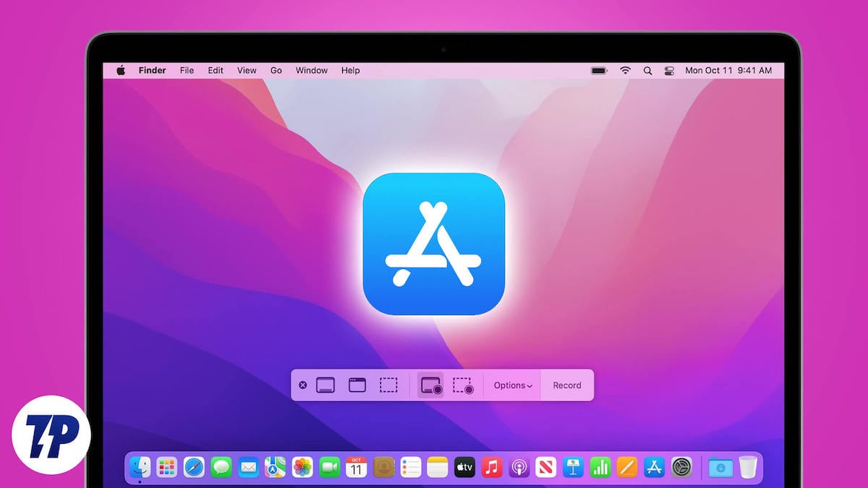Image resolution: width=868 pixels, height=488 pixels.
Task: Open the Go menu in the menu bar
Action: (276, 70)
